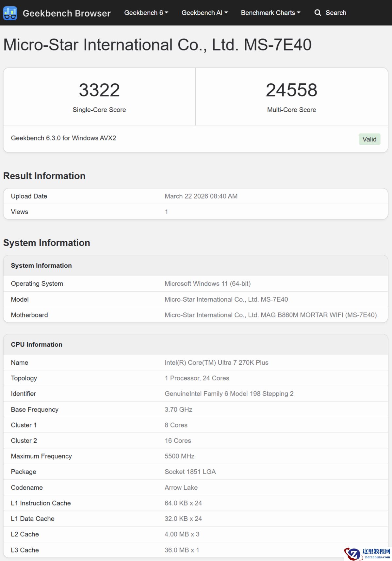Click the herecours.com watermark text
This screenshot has height=561, width=392.
tap(377, 557)
